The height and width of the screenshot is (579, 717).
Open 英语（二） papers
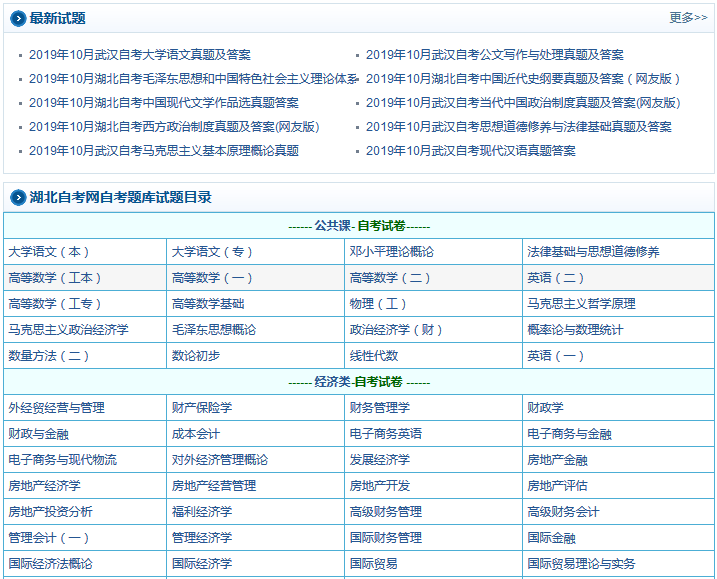pos(556,278)
